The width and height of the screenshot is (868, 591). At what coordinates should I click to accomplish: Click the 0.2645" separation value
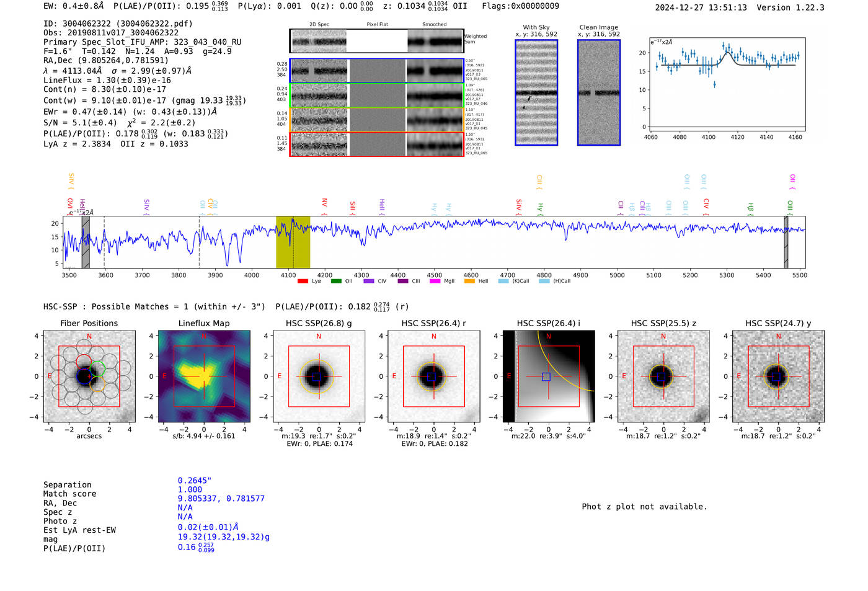click(x=195, y=481)
